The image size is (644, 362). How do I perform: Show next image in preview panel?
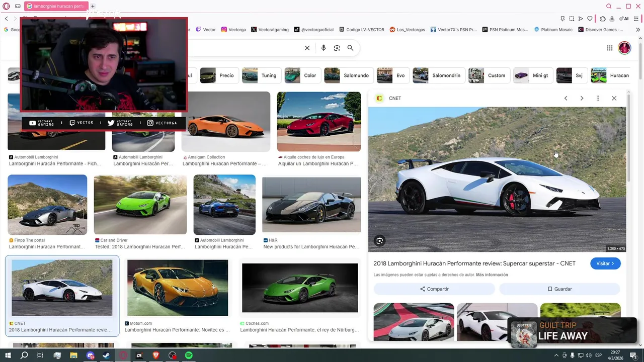[x=582, y=98]
